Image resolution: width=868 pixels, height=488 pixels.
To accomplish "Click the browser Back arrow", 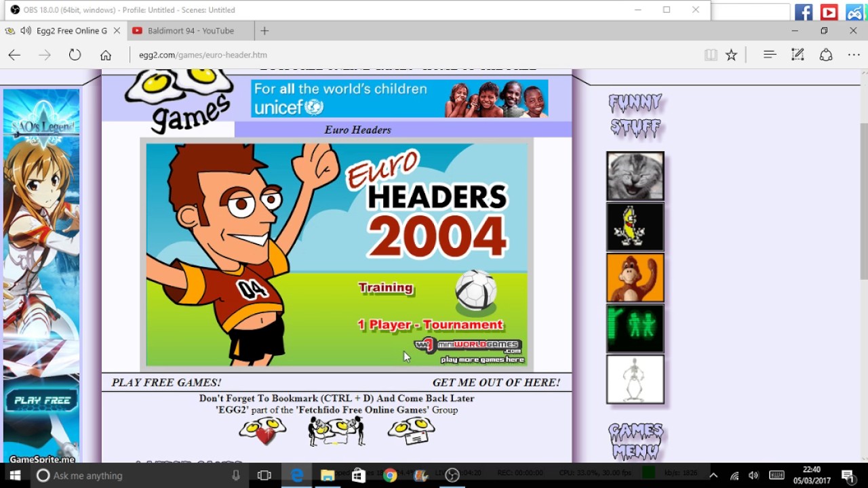I will 14,55.
